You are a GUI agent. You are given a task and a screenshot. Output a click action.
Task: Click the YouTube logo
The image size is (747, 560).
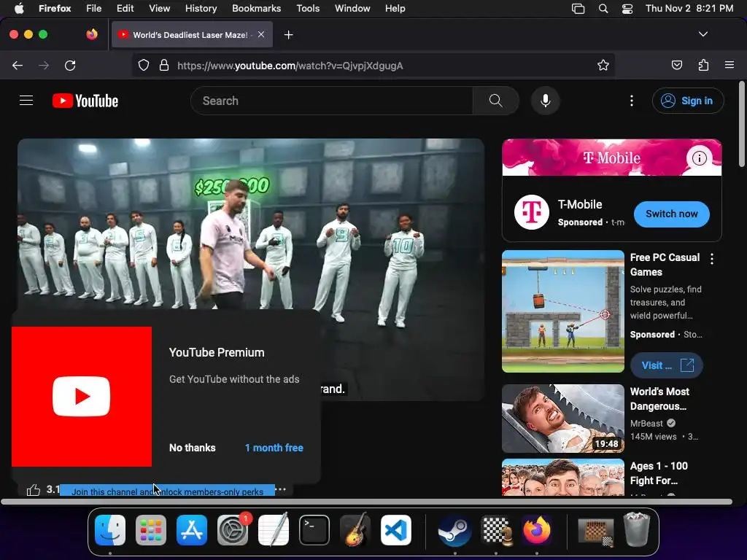pos(85,101)
